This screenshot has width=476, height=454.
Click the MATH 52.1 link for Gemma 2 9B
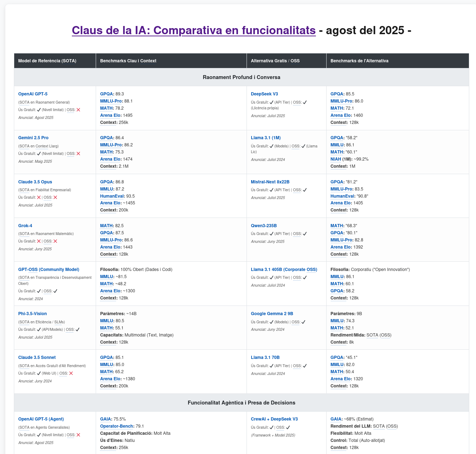tap(337, 328)
